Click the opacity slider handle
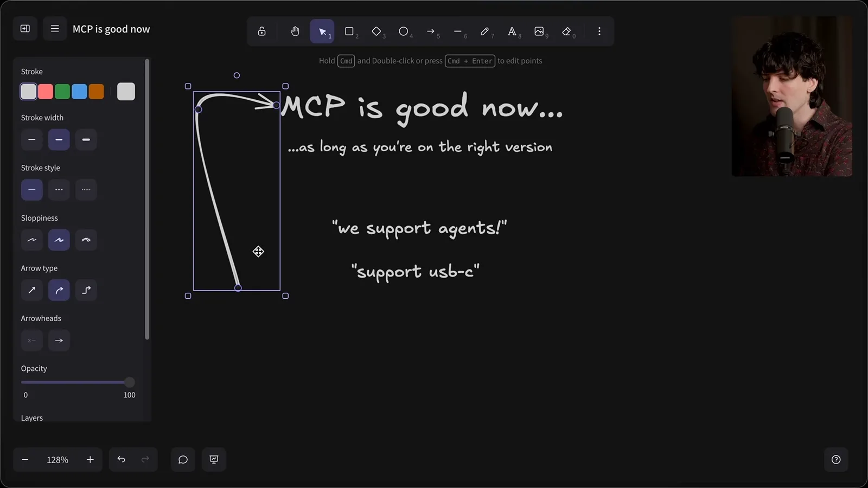The width and height of the screenshot is (868, 488). click(x=129, y=382)
